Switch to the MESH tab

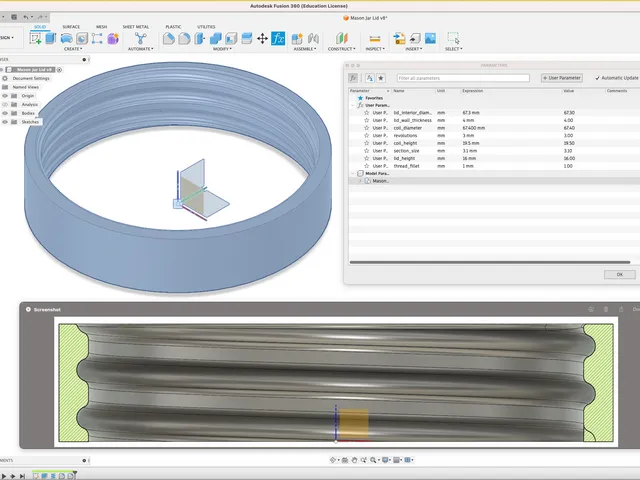pos(101,27)
